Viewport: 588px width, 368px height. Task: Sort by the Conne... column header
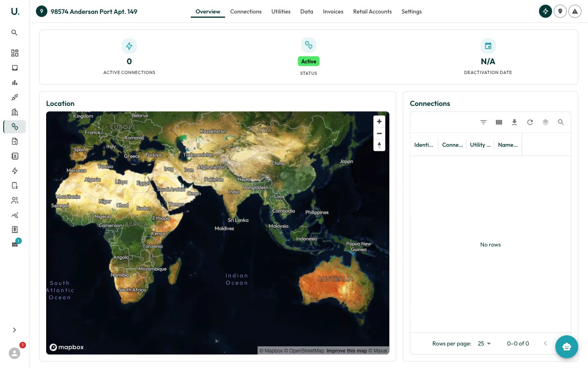[452, 145]
